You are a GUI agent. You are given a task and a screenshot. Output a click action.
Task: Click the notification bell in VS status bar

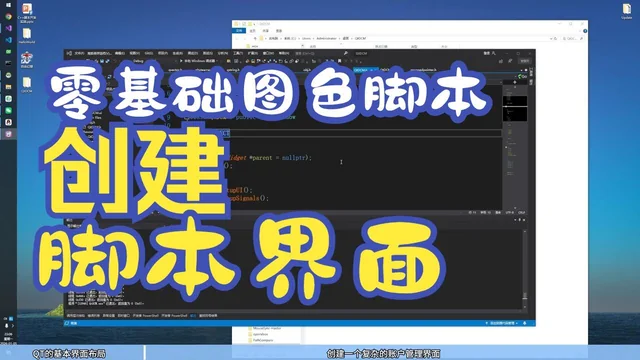point(525,323)
